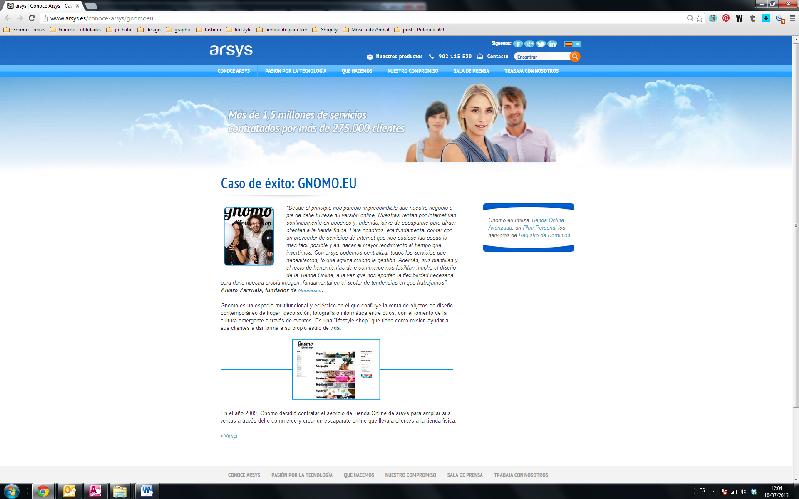Viewport: 799px width, 499px height.
Task: Click the Nuestros productos link
Action: pyautogui.click(x=398, y=56)
